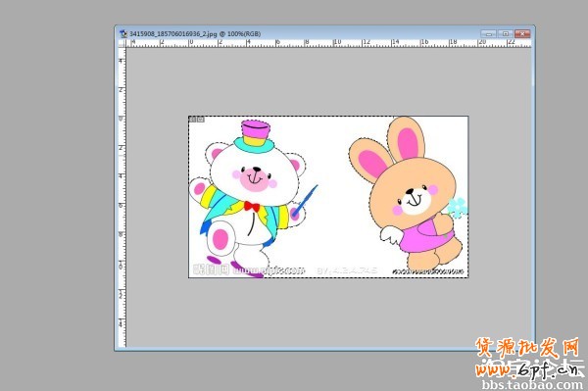
Task: Click the small icon in the image's top-left corner
Action: (x=197, y=120)
